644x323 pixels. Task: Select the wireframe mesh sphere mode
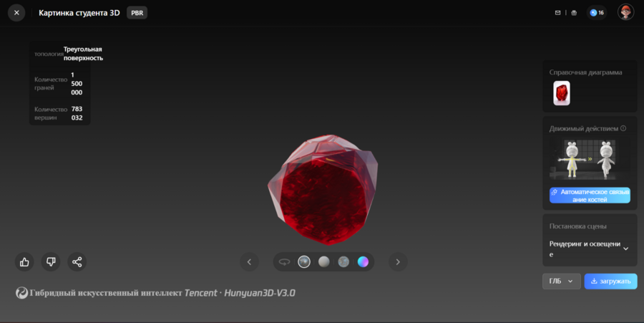click(x=343, y=262)
